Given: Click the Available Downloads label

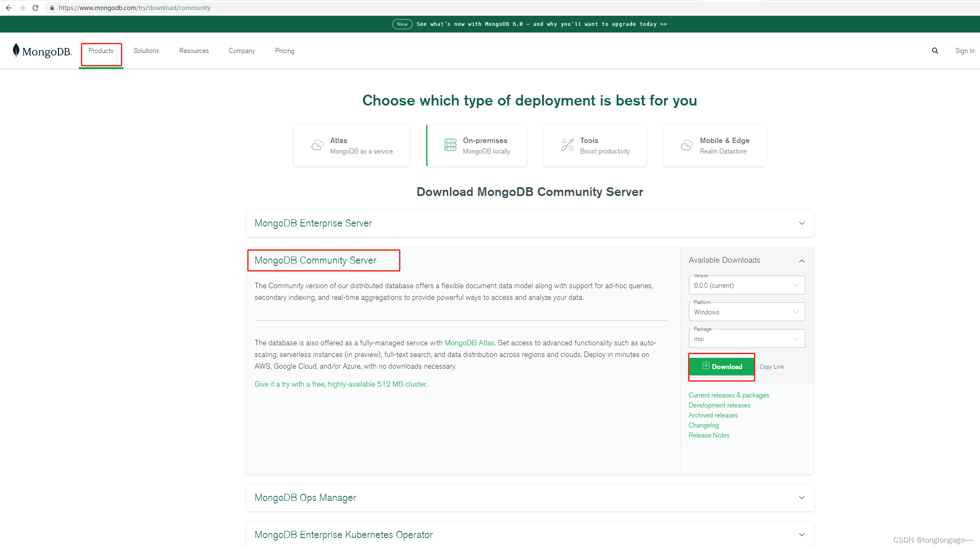Looking at the screenshot, I should [724, 260].
